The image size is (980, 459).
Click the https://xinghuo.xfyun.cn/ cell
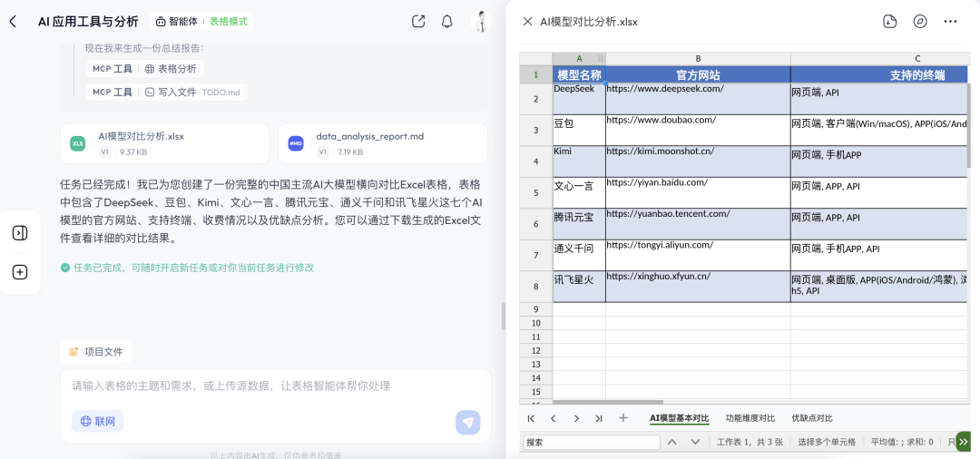(698, 287)
